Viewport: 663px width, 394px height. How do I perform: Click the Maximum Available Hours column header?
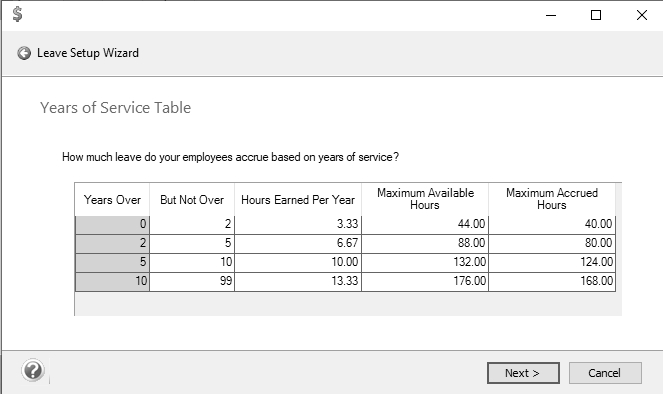(425, 199)
